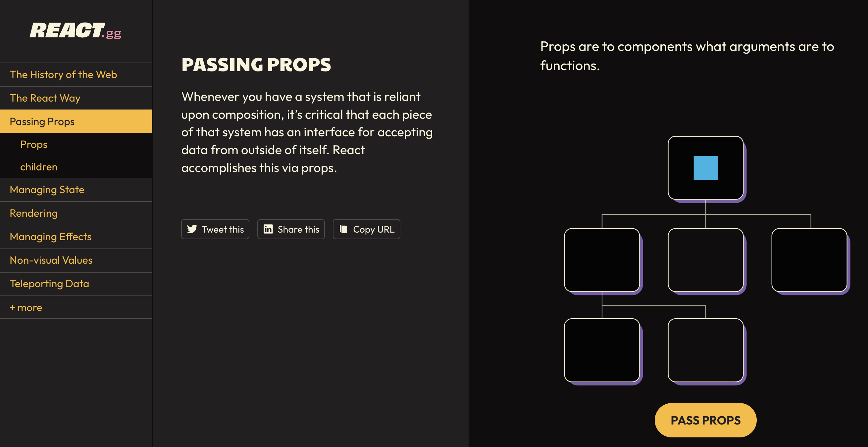The height and width of the screenshot is (447, 868).
Task: Collapse the Passing Props section
Action: coord(76,121)
